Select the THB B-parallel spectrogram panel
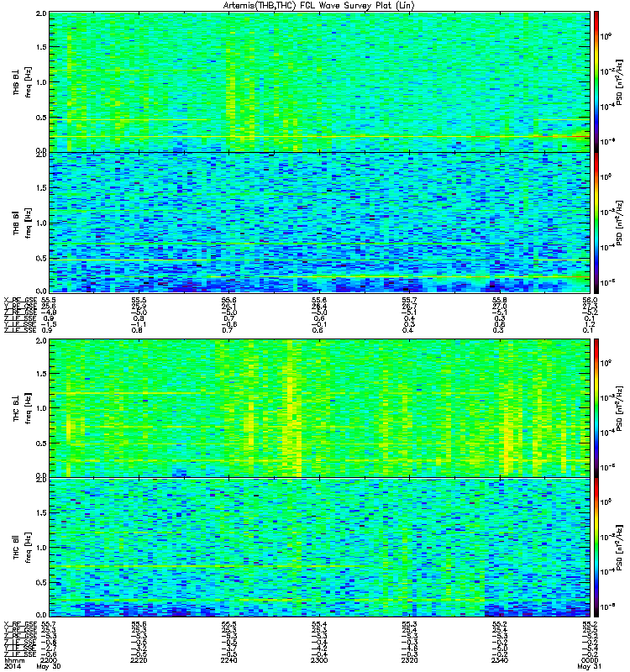This screenshot has height=672, width=630. click(x=319, y=223)
